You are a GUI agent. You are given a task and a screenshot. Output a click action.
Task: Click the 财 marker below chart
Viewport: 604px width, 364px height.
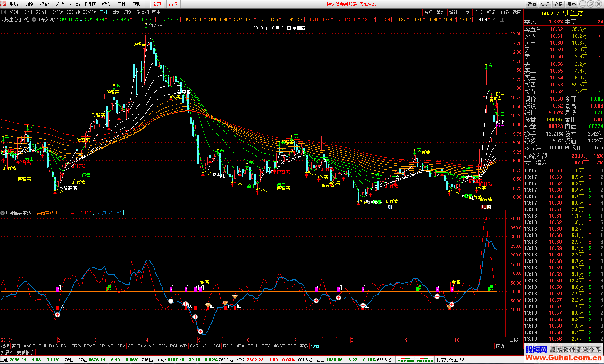tap(390, 207)
